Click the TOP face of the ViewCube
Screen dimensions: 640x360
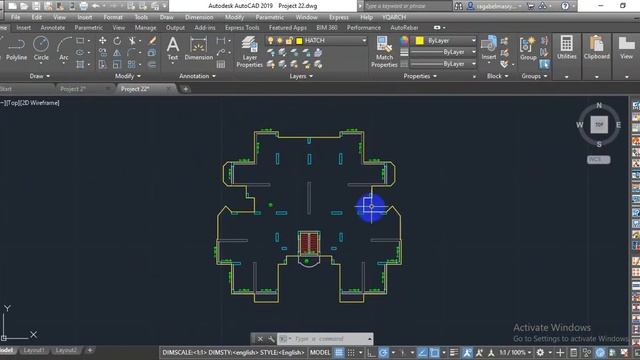point(599,124)
